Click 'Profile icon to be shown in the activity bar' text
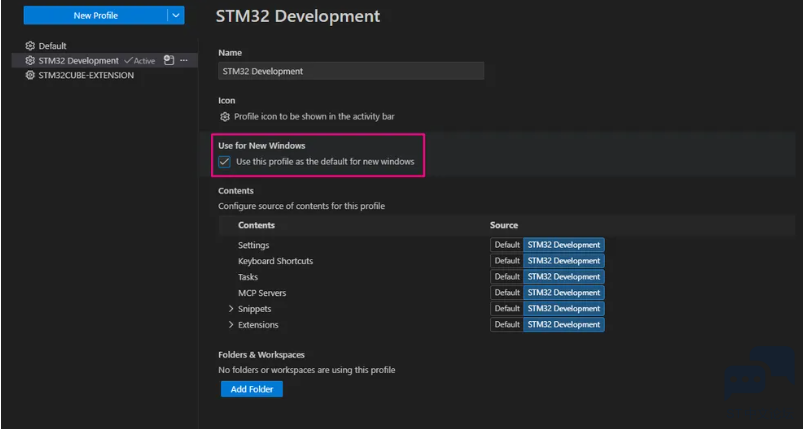The image size is (803, 429). pyautogui.click(x=314, y=117)
